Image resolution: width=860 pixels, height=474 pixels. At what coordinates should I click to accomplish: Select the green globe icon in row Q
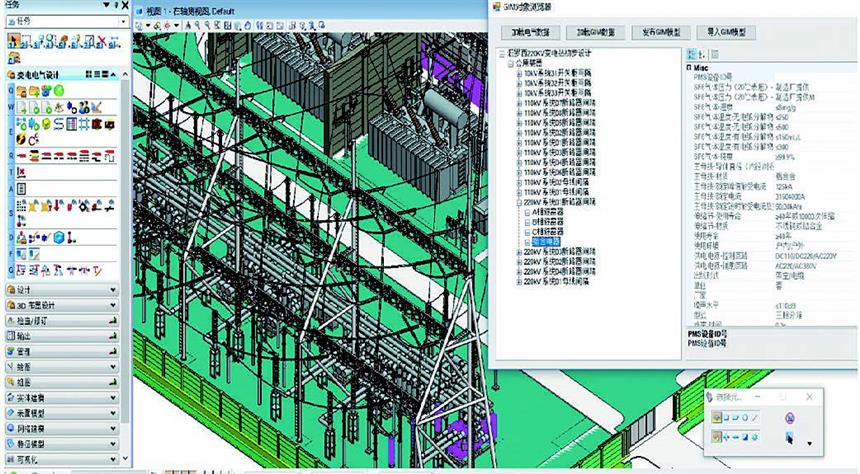(59, 91)
